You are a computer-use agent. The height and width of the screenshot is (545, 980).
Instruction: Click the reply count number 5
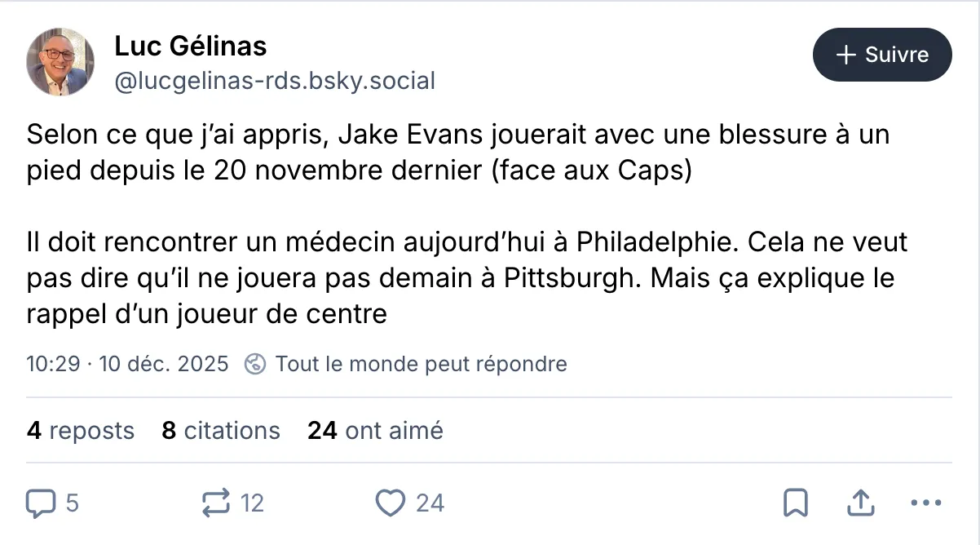tap(72, 503)
